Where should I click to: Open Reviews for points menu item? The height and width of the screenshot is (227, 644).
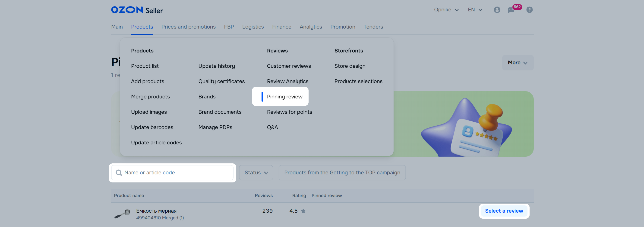click(x=289, y=112)
